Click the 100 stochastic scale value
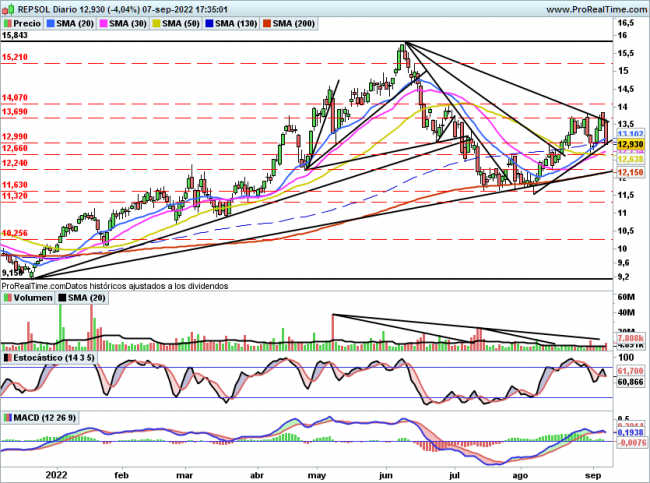The width and height of the screenshot is (650, 483). (625, 357)
